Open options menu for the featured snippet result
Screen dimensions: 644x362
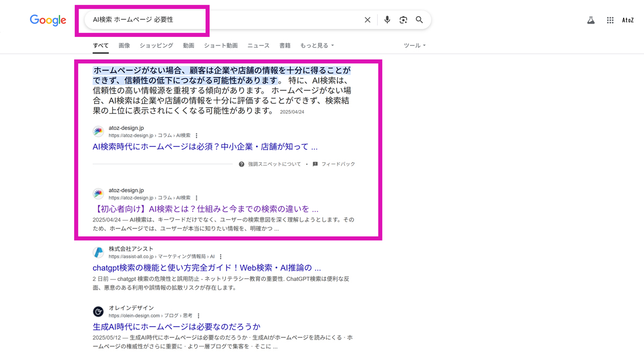196,136
